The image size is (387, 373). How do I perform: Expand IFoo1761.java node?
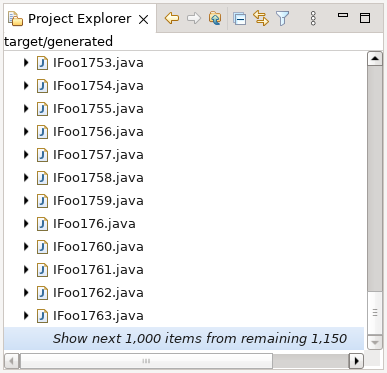point(26,270)
